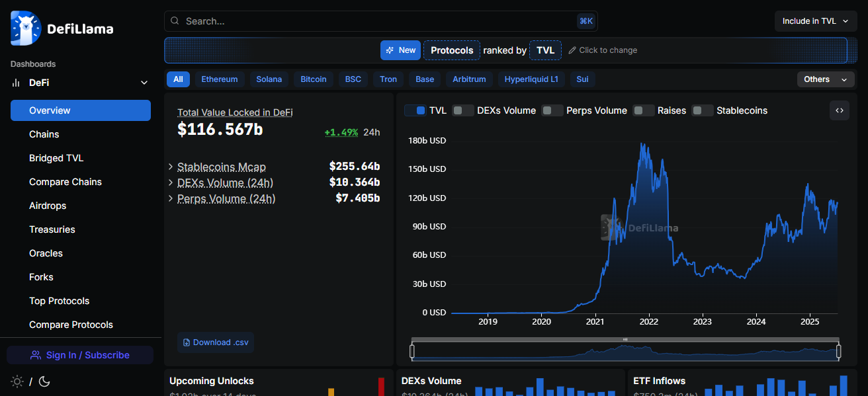Viewport: 868px width, 396px height.
Task: Click the Sign In user icon
Action: [x=36, y=355]
